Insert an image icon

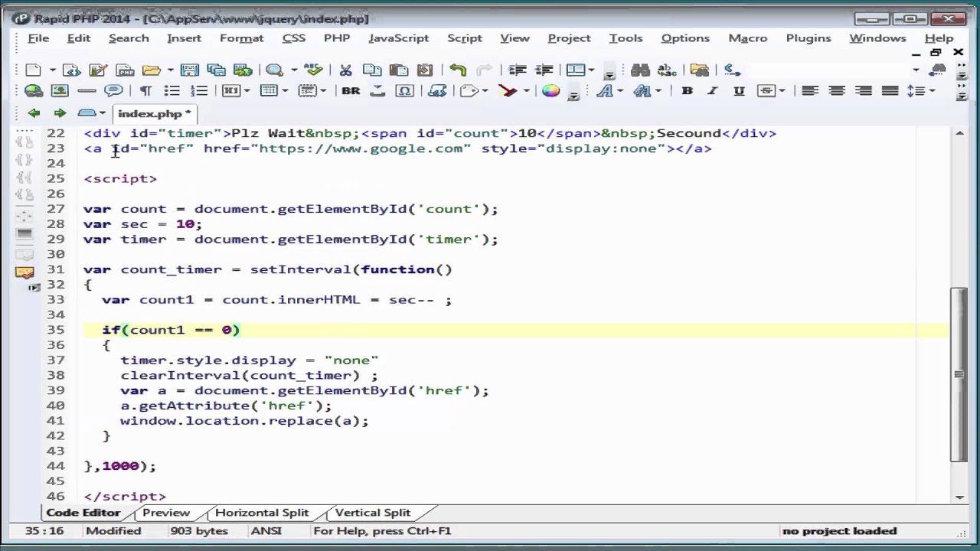(x=60, y=91)
